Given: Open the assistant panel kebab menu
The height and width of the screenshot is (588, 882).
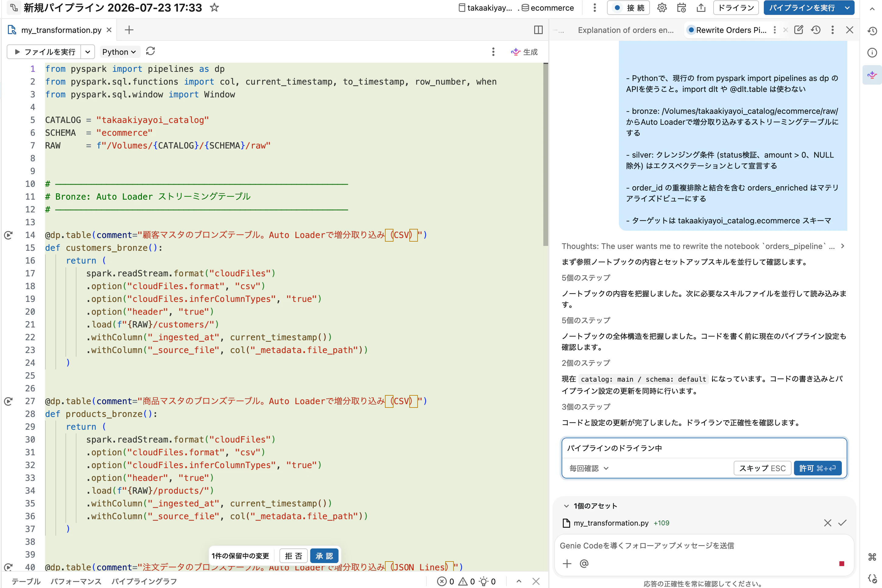Looking at the screenshot, I should (832, 30).
